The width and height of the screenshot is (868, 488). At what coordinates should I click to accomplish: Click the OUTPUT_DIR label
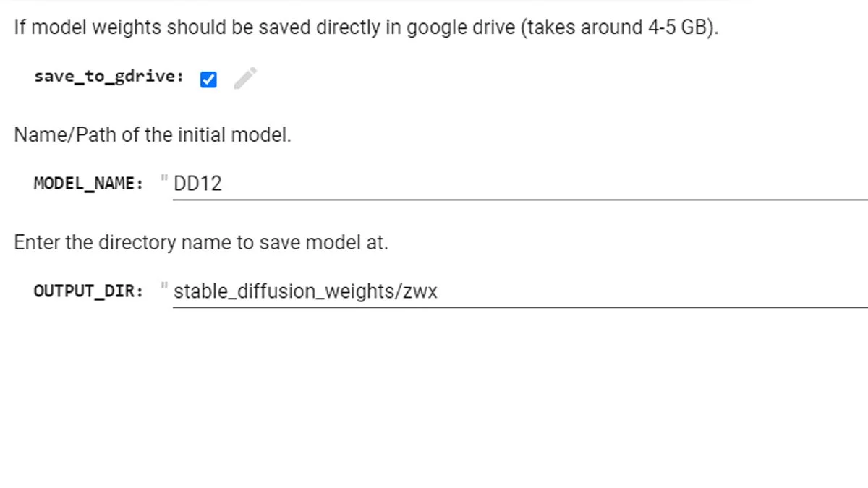(88, 291)
